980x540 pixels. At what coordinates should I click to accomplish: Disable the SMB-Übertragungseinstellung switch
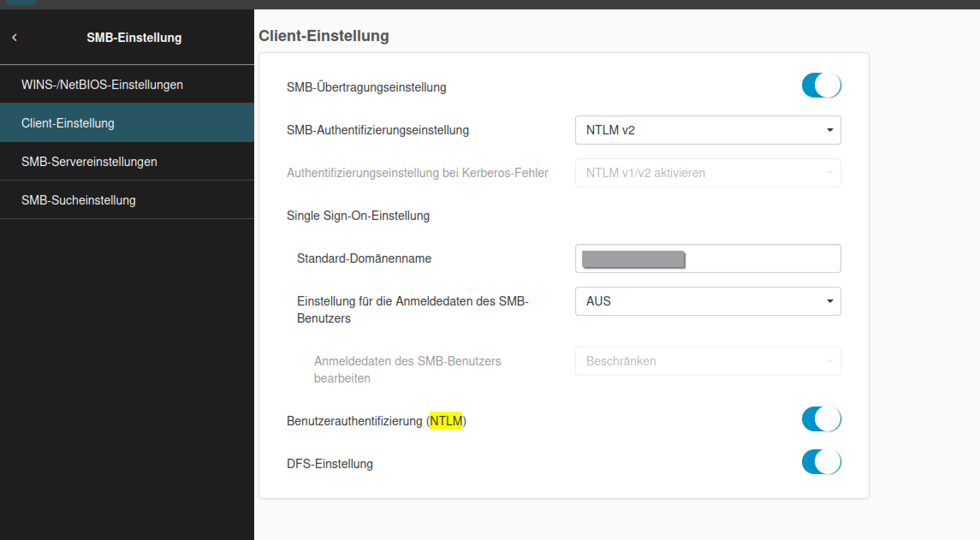click(821, 86)
